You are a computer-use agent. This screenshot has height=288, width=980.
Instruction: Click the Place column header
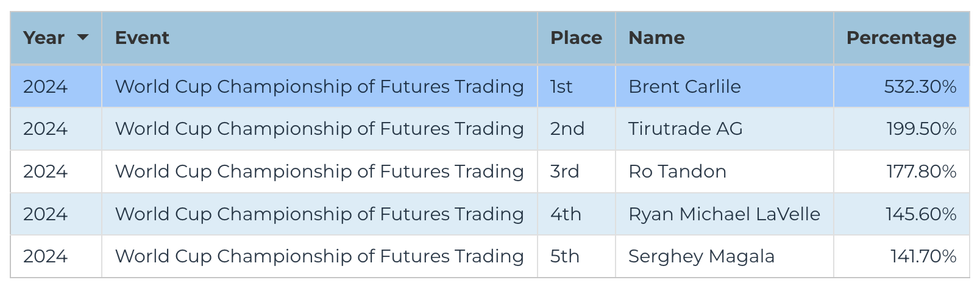coord(577,38)
